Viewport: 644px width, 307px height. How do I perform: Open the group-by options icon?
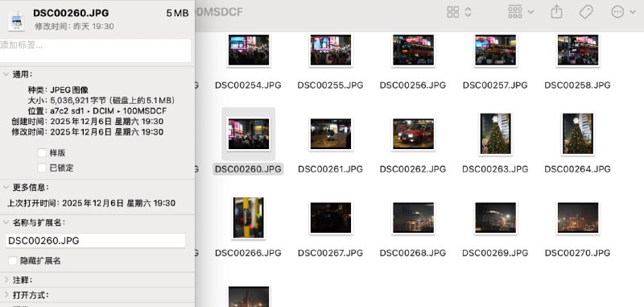tap(515, 12)
